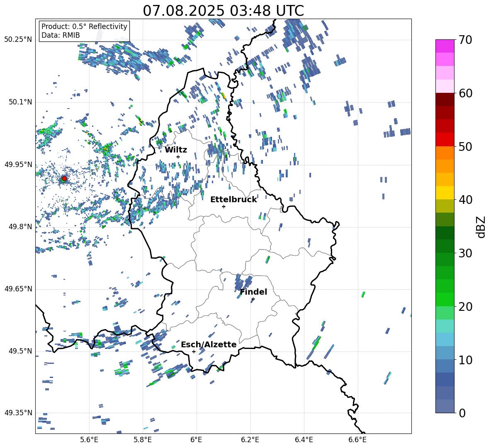Click the 49.65°N latitude label
Viewport: 491px width, 448px height.
point(18,289)
